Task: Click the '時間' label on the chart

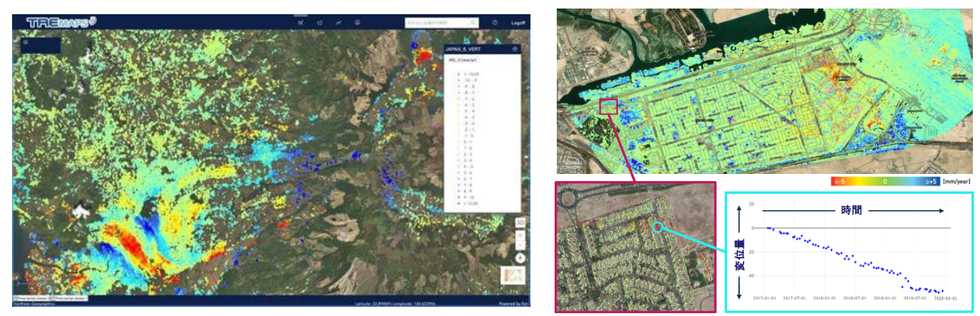Action: (852, 210)
